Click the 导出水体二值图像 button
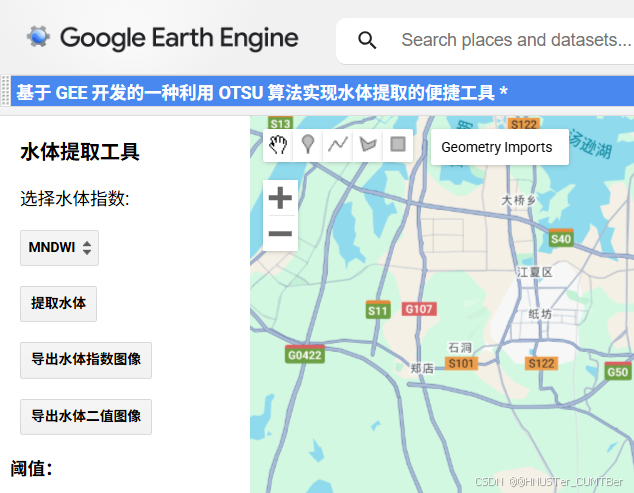The width and height of the screenshot is (634, 493). 86,417
